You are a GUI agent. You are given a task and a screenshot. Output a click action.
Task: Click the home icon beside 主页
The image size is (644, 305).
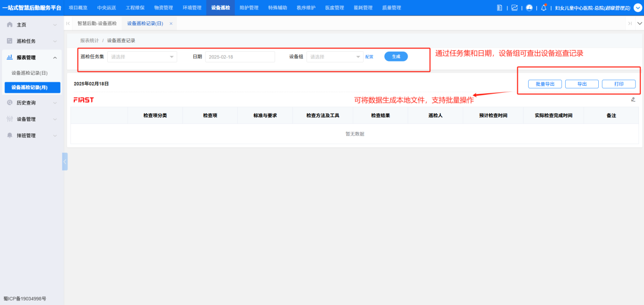coord(10,25)
